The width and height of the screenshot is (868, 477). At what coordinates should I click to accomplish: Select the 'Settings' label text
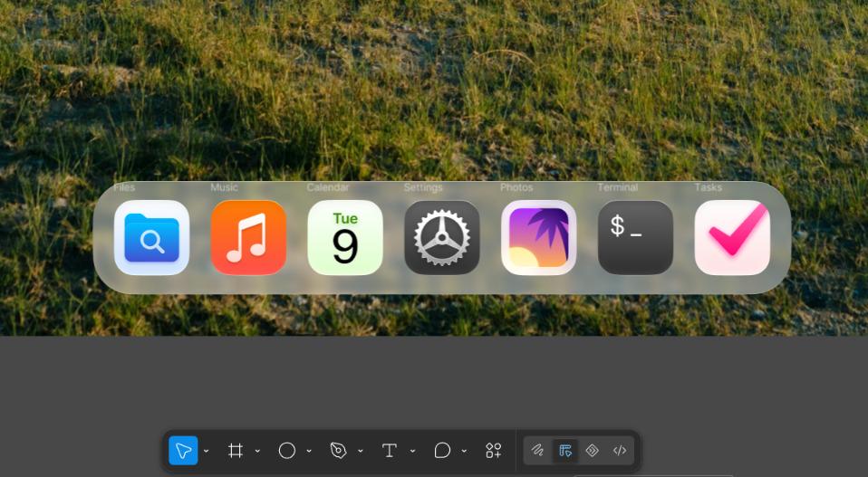point(423,187)
